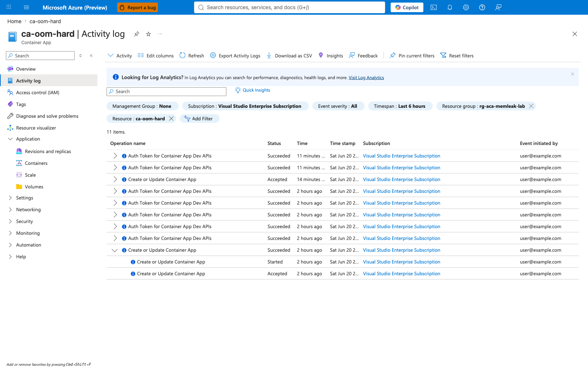Collapse the Application section in sidebar
The image size is (588, 368).
(x=10, y=139)
